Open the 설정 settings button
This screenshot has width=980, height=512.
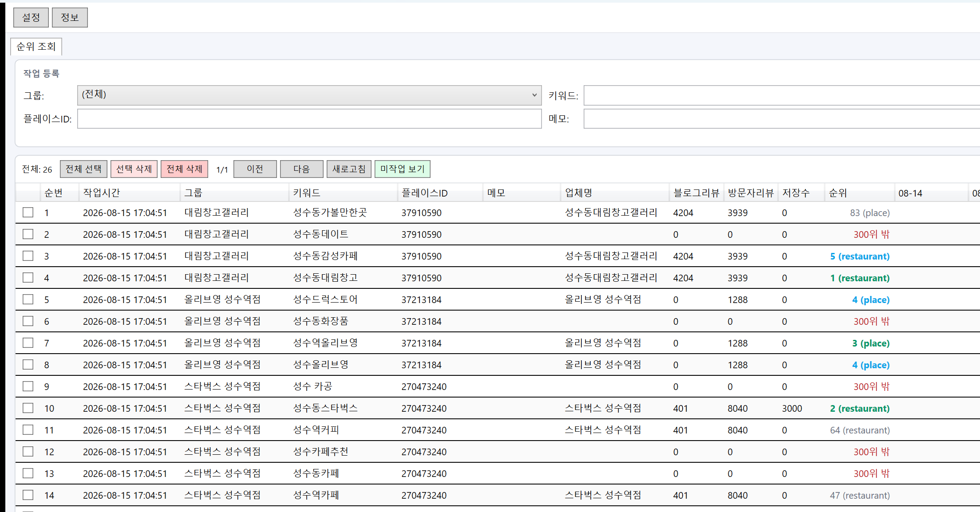tap(31, 17)
